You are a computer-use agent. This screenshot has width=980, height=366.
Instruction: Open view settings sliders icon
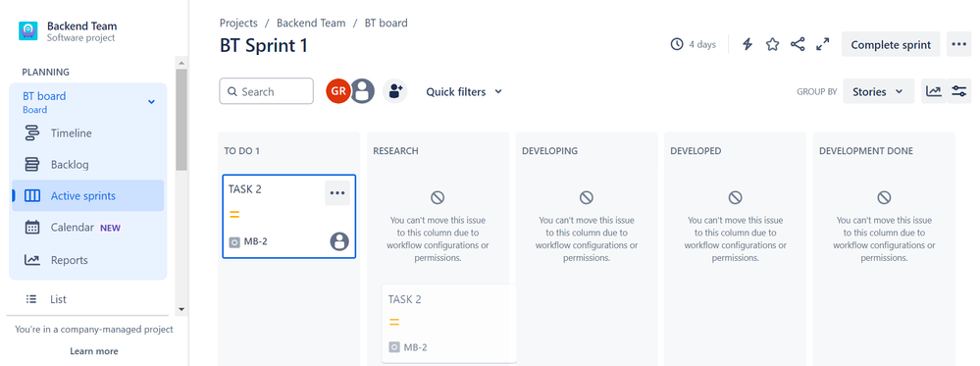click(958, 91)
